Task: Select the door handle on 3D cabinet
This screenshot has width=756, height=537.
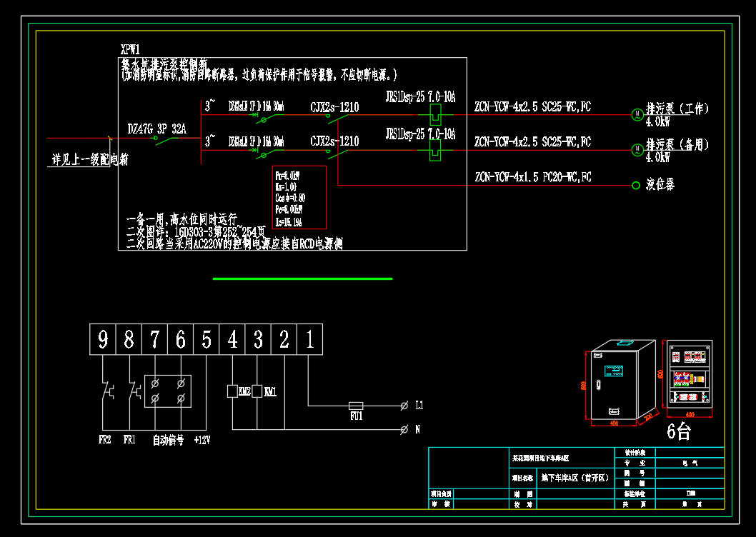Action: point(599,385)
